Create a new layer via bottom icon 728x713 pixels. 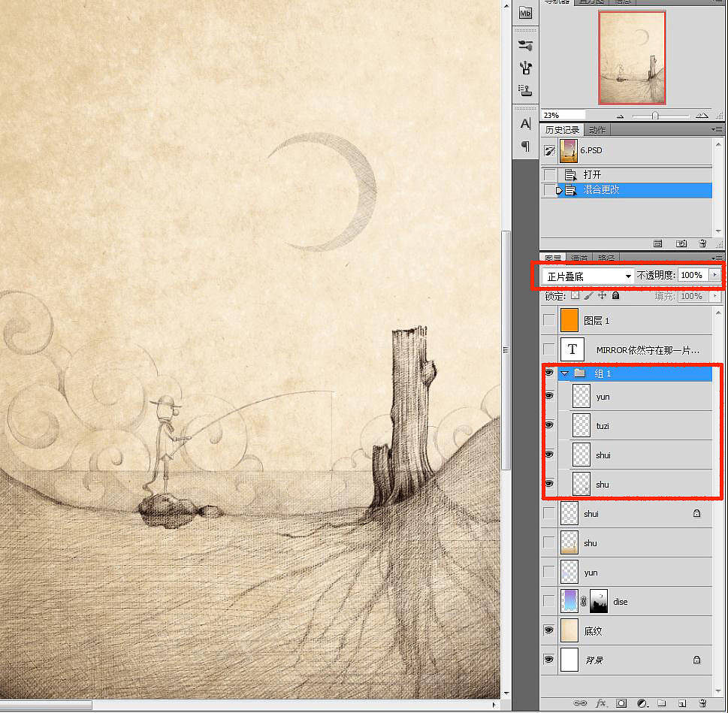point(681,703)
